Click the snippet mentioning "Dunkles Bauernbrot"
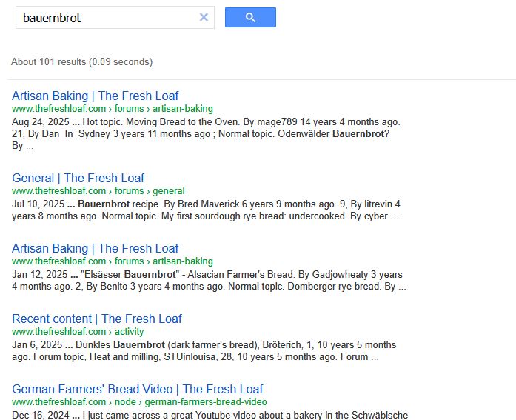 pos(204,350)
